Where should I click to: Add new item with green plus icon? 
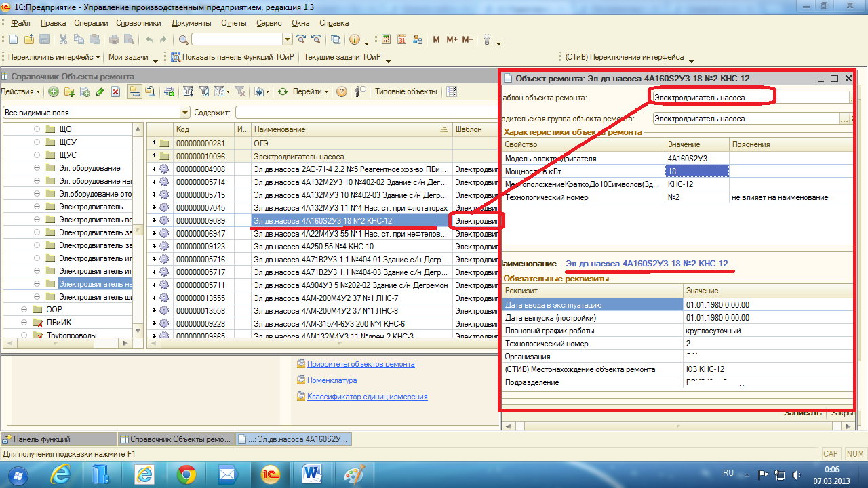[x=54, y=91]
